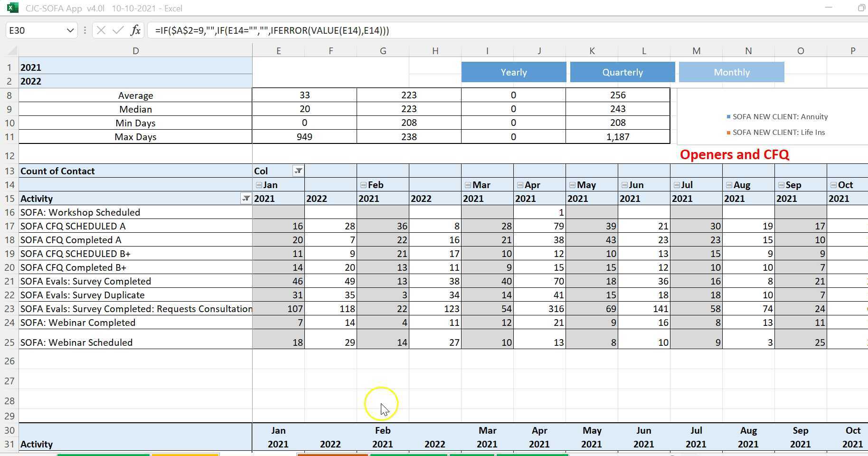Open the Name Box dropdown arrow
Viewport: 868px width, 456px height.
point(70,30)
